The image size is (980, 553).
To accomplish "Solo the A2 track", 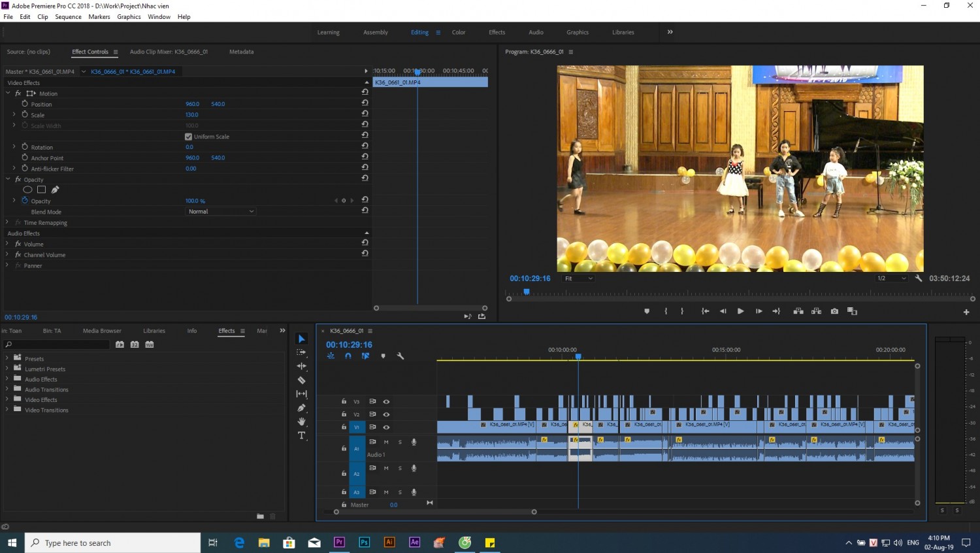I will pos(400,469).
